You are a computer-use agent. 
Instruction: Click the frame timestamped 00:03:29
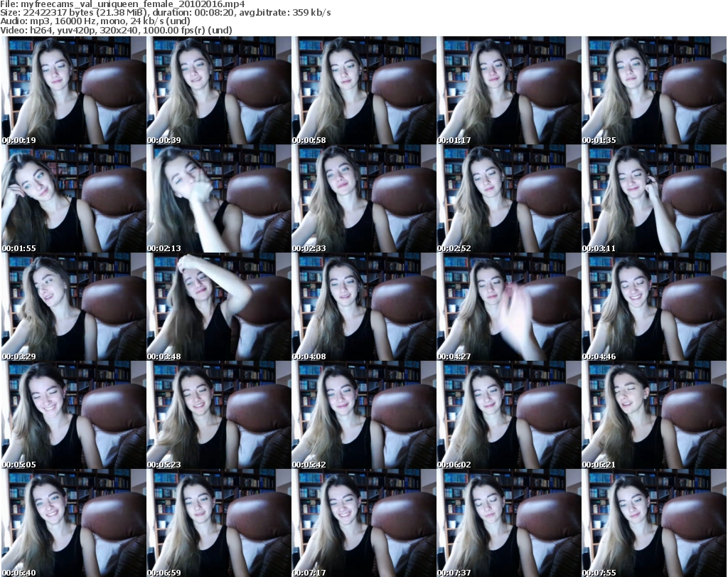73,307
